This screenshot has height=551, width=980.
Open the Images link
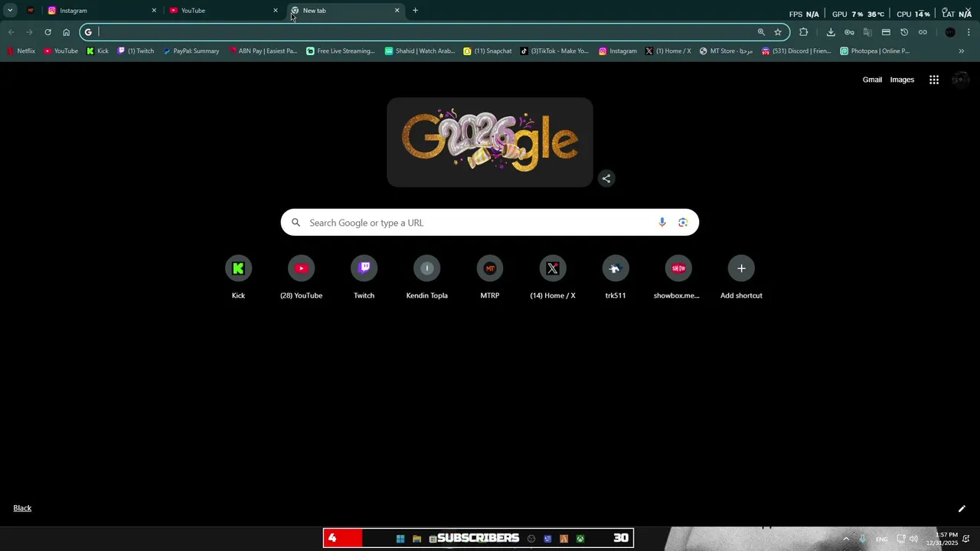[902, 80]
